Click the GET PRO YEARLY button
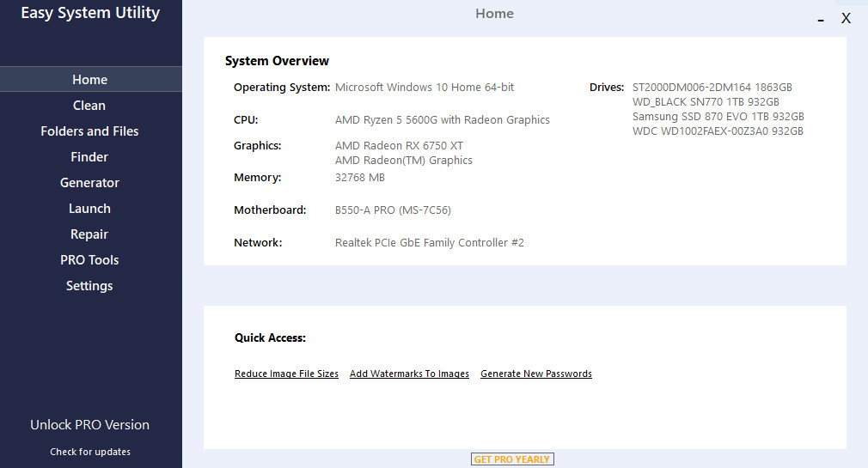 point(512,459)
